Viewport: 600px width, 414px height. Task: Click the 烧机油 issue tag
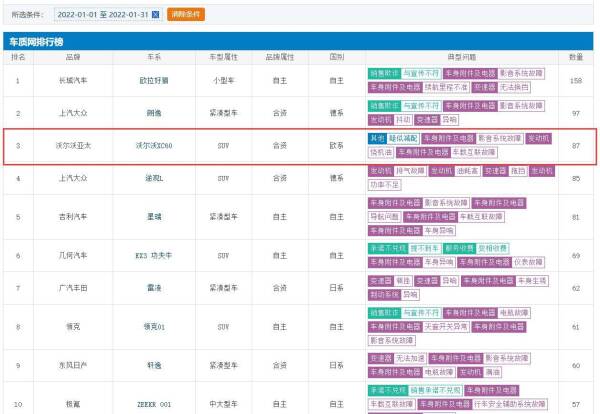(x=381, y=152)
